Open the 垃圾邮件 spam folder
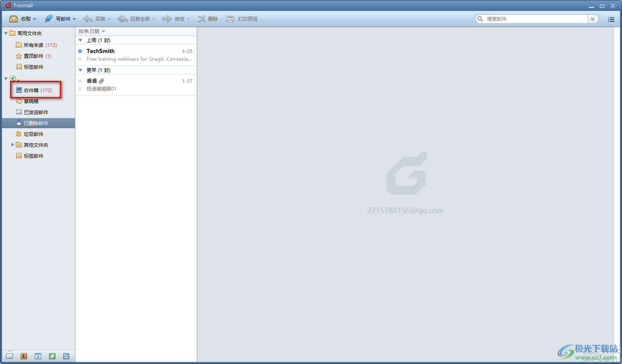This screenshot has width=622, height=364. pos(30,134)
